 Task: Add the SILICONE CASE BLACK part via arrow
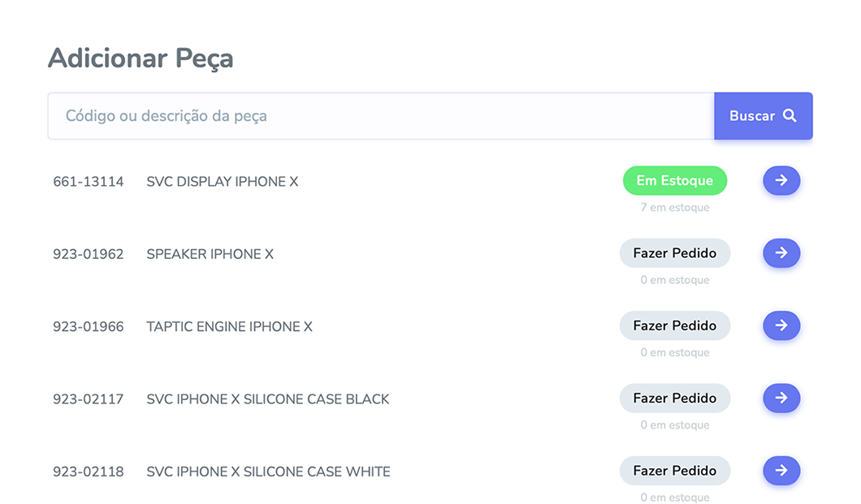click(x=781, y=398)
